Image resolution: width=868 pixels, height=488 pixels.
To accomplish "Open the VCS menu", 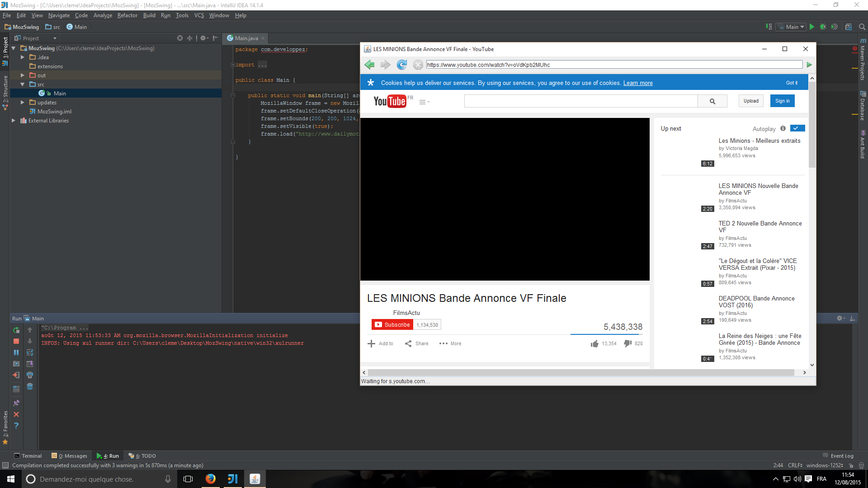I will pos(199,15).
